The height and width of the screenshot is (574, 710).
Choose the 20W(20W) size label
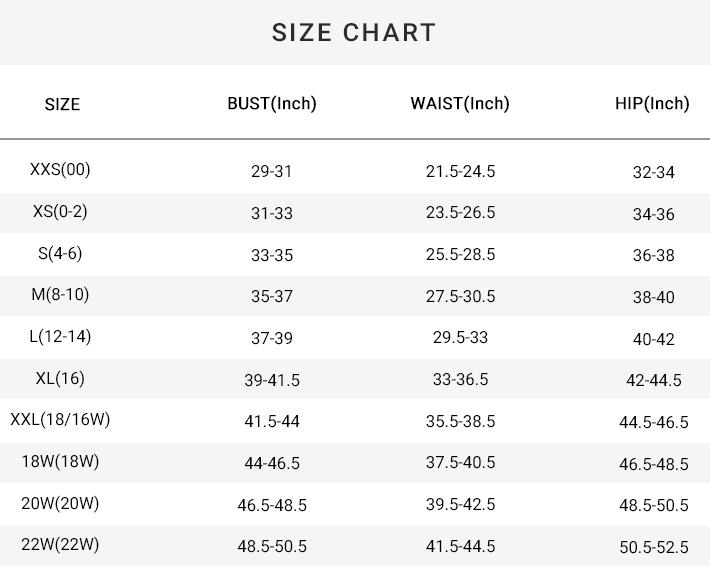click(60, 503)
